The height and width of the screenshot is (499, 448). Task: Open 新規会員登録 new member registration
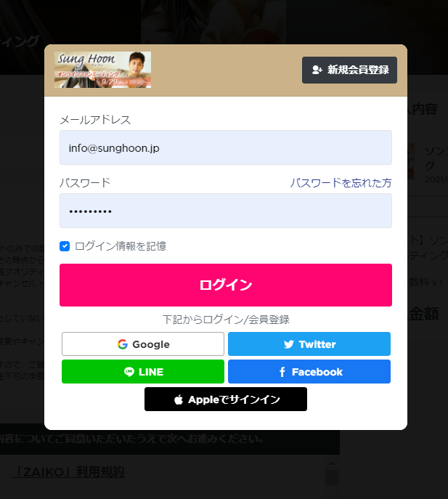(x=349, y=70)
